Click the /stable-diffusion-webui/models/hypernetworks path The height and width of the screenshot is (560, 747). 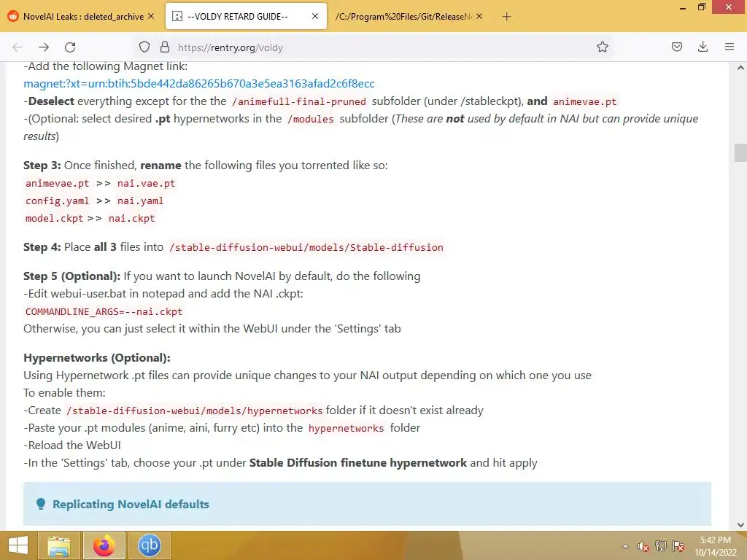pyautogui.click(x=194, y=411)
